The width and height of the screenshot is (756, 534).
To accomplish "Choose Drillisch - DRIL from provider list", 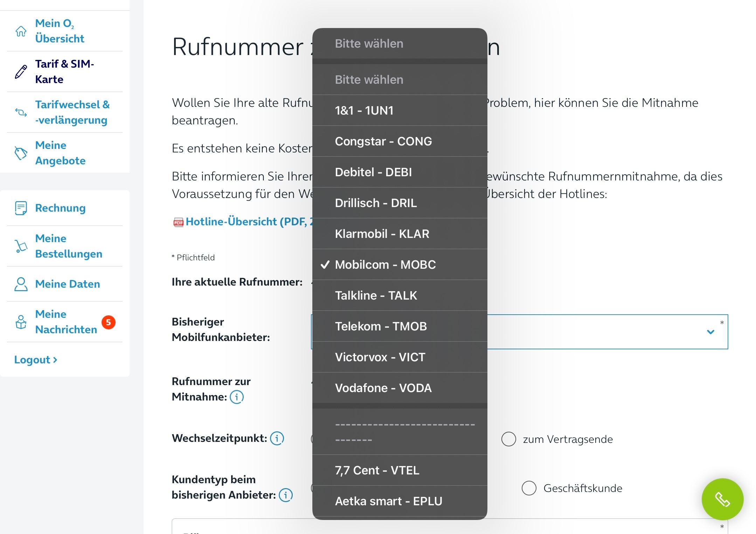I will point(400,203).
